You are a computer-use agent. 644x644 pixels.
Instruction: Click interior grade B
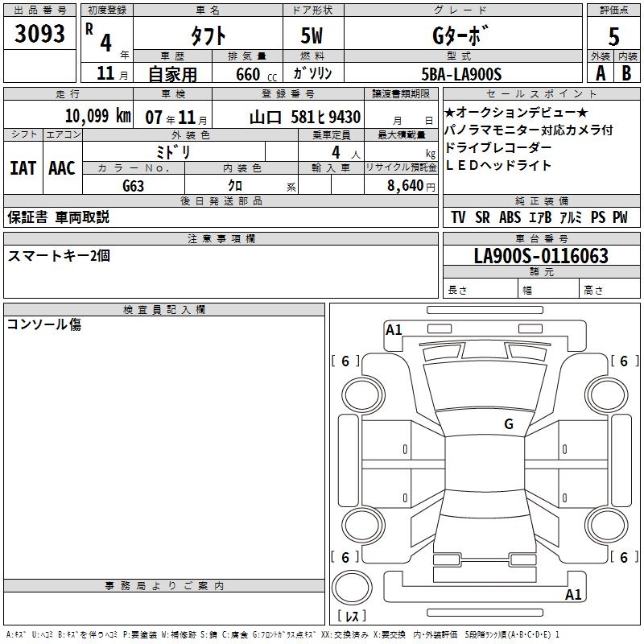tap(626, 73)
